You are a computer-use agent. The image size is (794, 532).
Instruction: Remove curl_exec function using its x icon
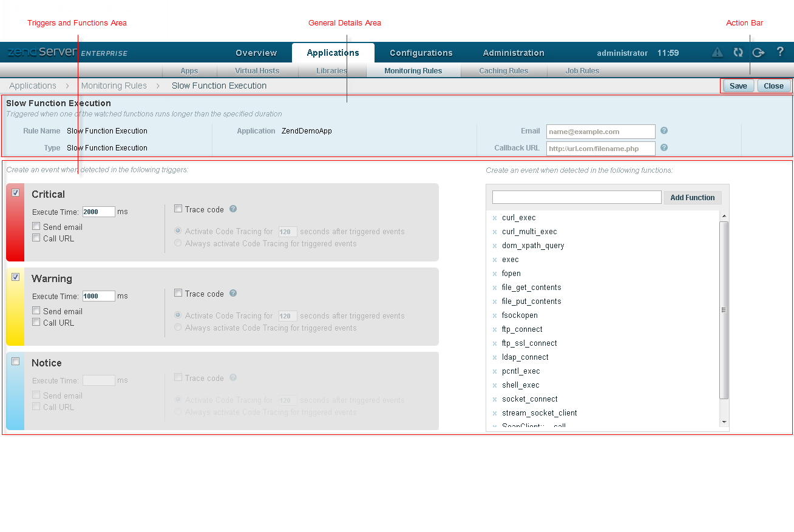pyautogui.click(x=495, y=218)
